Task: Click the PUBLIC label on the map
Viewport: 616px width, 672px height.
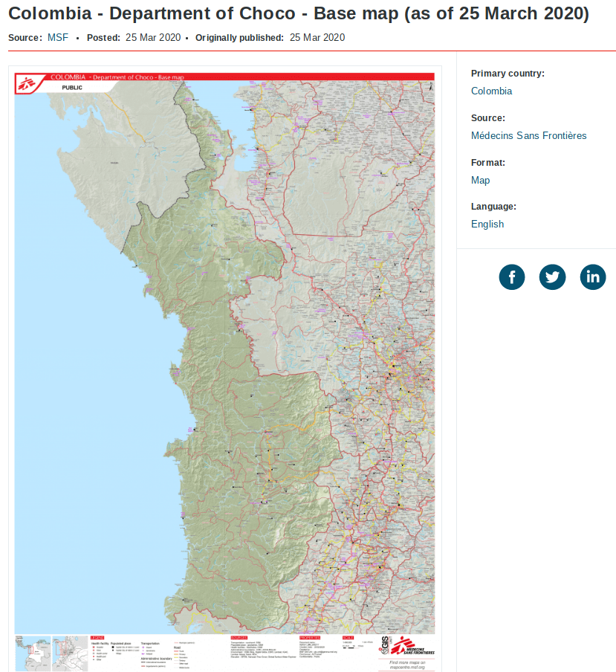Action: [x=72, y=88]
